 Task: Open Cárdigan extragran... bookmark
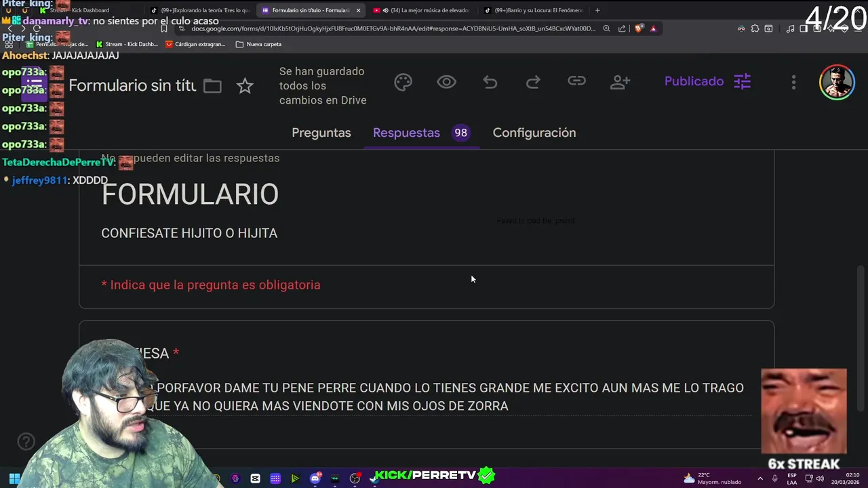[x=195, y=44]
